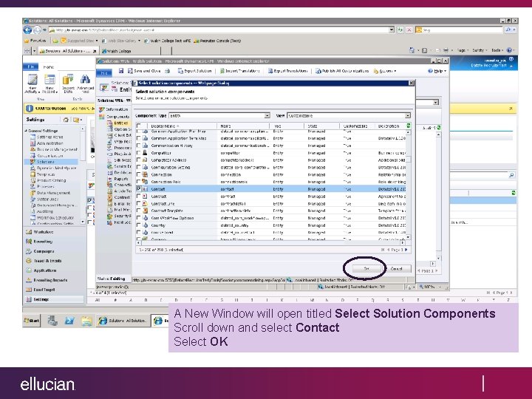Viewport: 532px width, 399px height.
Task: Sort grid by State column header
Action: 313,126
